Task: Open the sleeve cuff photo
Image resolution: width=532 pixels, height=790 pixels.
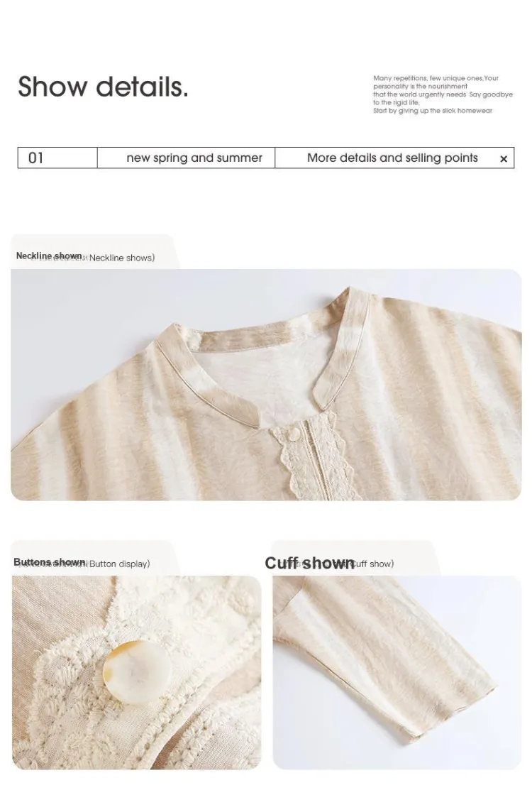Action: pyautogui.click(x=397, y=672)
